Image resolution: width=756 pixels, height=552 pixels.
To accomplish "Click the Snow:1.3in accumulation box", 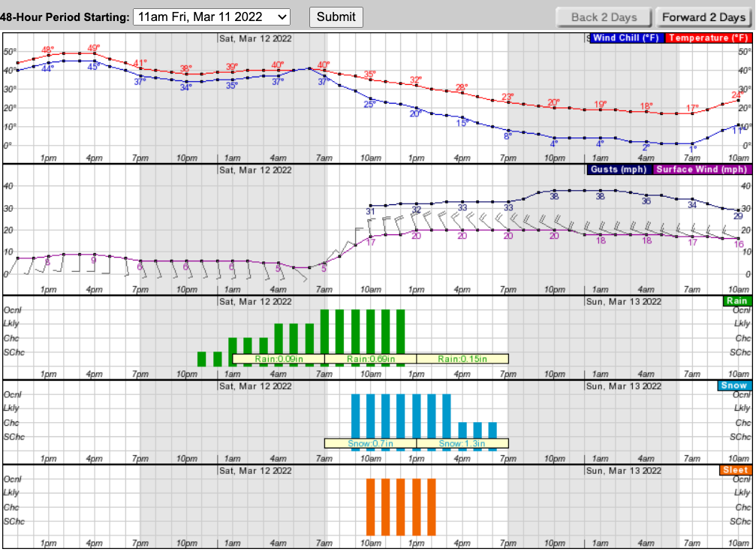I will point(462,444).
